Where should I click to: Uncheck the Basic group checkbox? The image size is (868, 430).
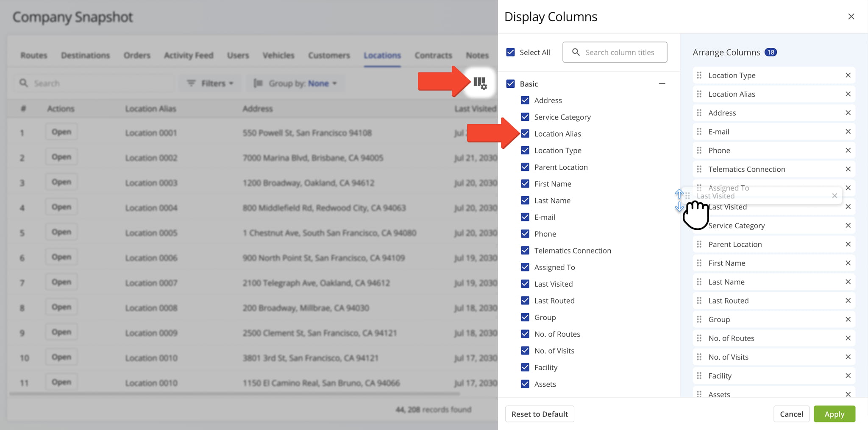[511, 84]
